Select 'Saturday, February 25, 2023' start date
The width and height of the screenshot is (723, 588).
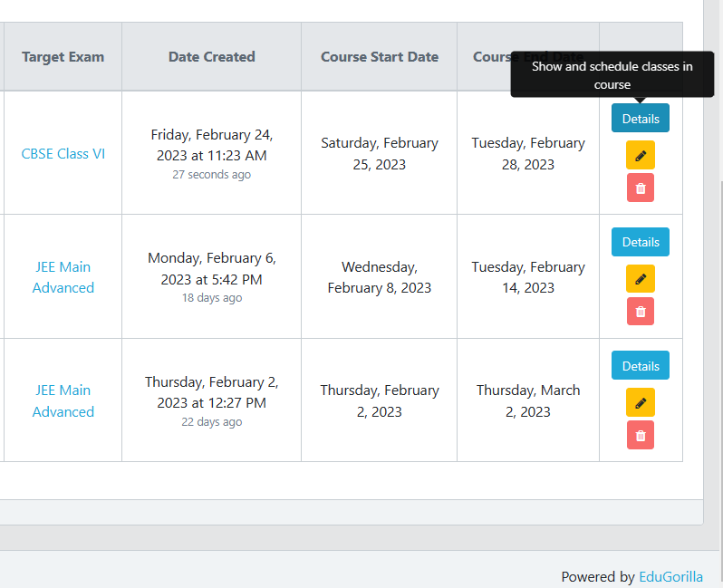[380, 154]
